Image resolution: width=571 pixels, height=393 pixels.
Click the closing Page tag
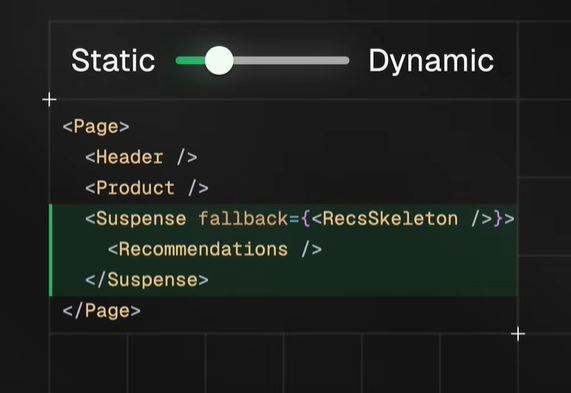coord(102,311)
